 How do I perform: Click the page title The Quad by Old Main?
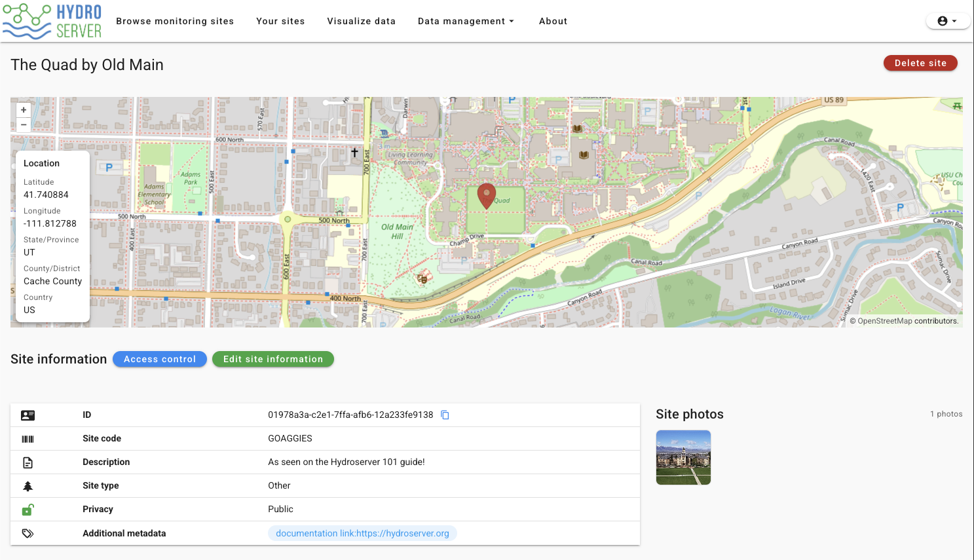tap(87, 65)
